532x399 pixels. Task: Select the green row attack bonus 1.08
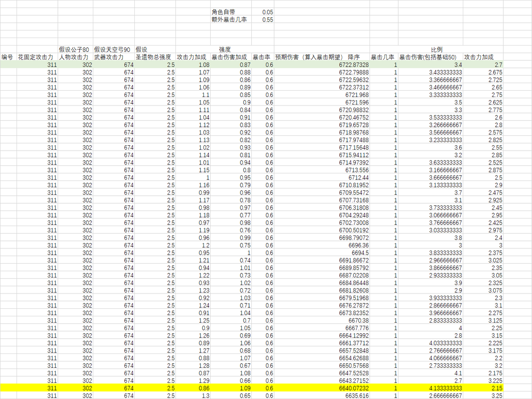[193, 65]
